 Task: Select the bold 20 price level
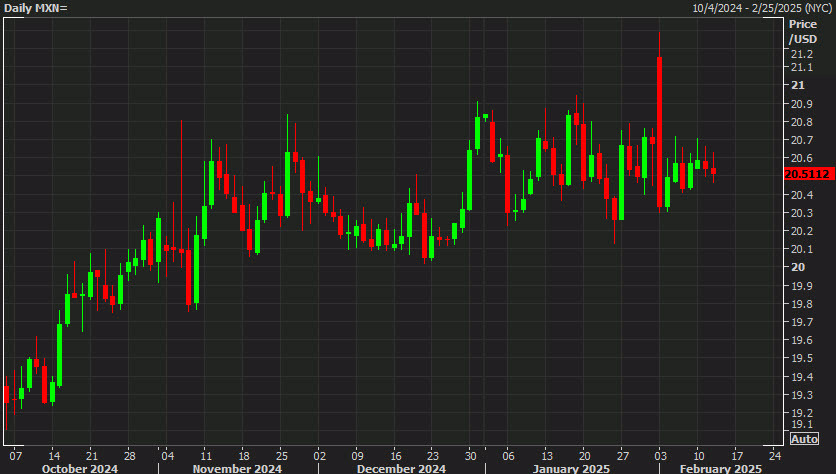click(798, 268)
